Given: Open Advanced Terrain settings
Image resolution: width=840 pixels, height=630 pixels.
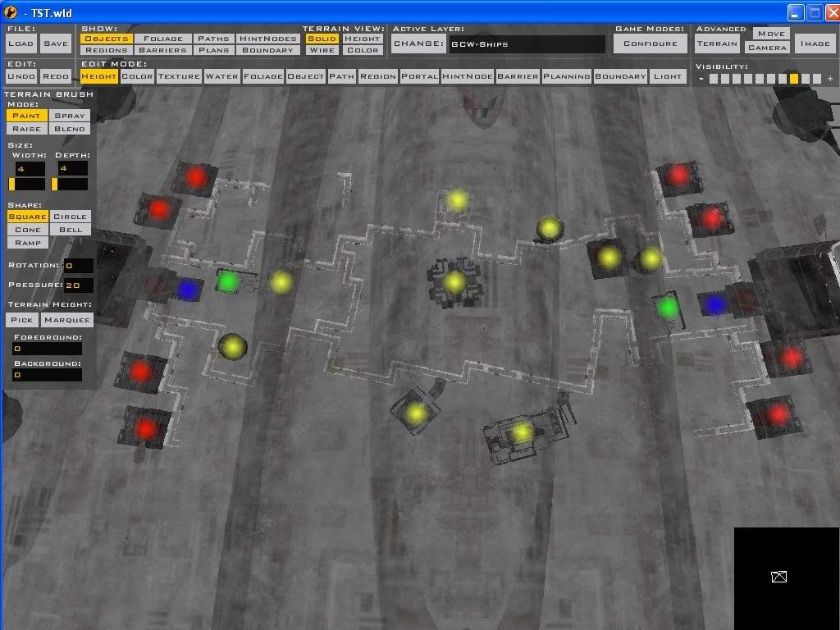Looking at the screenshot, I should click(717, 43).
